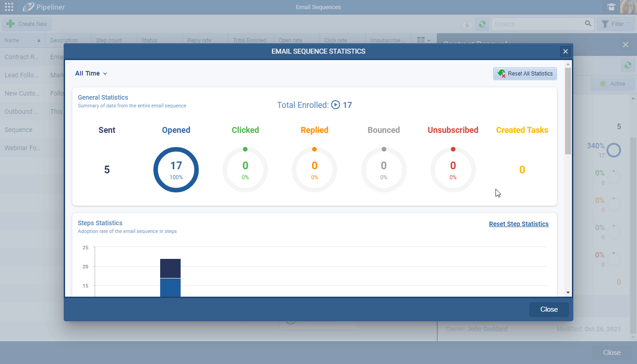This screenshot has height=364, width=637.
Task: Click the play icon beside Total Enrolled
Action: [x=335, y=105]
